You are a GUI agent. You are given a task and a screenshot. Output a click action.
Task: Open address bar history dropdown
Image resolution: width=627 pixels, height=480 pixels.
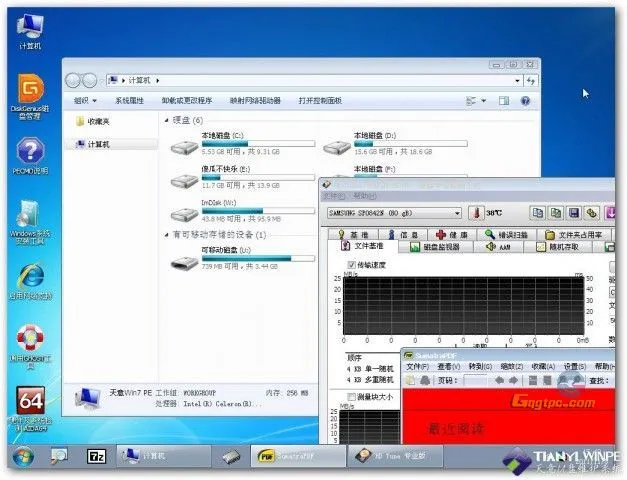click(x=517, y=80)
